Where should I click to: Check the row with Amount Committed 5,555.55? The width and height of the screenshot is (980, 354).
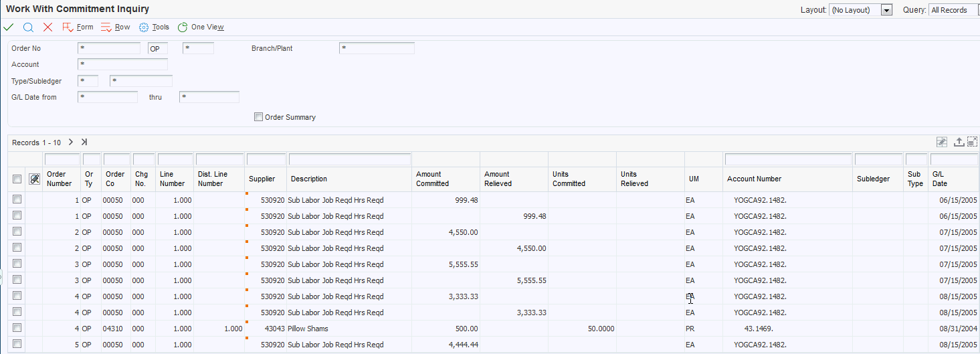coord(17,264)
